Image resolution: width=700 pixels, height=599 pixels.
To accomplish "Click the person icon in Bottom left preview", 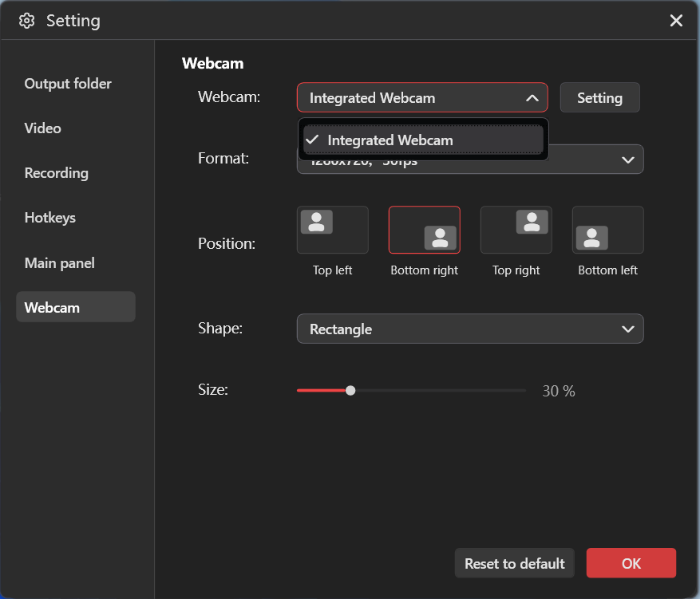I will (591, 236).
